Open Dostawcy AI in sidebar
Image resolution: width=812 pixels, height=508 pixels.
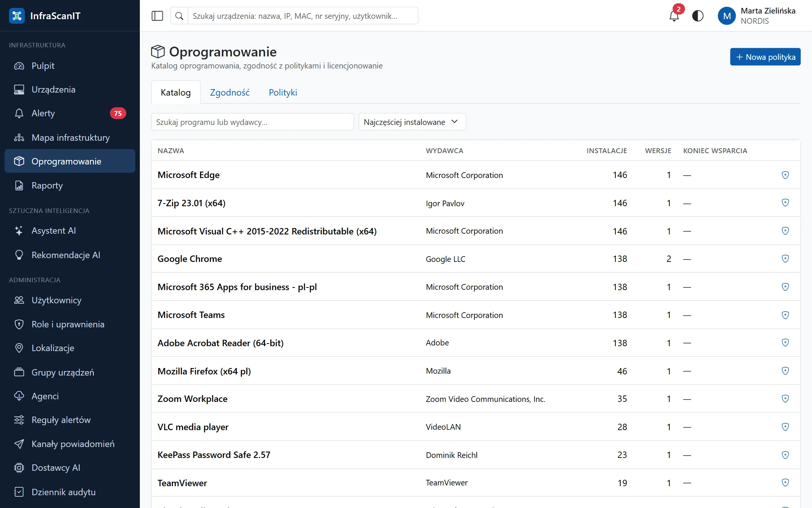[70, 468]
